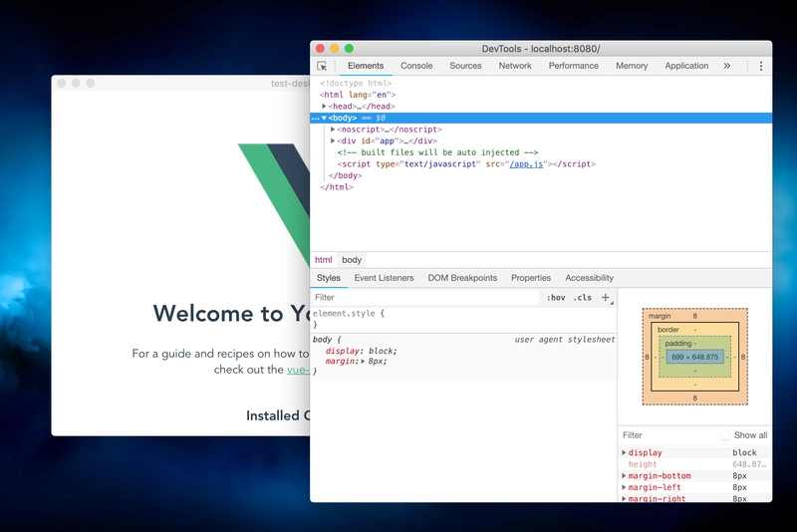Follow the /app.js script source link
The width and height of the screenshot is (797, 532).
[x=526, y=164]
